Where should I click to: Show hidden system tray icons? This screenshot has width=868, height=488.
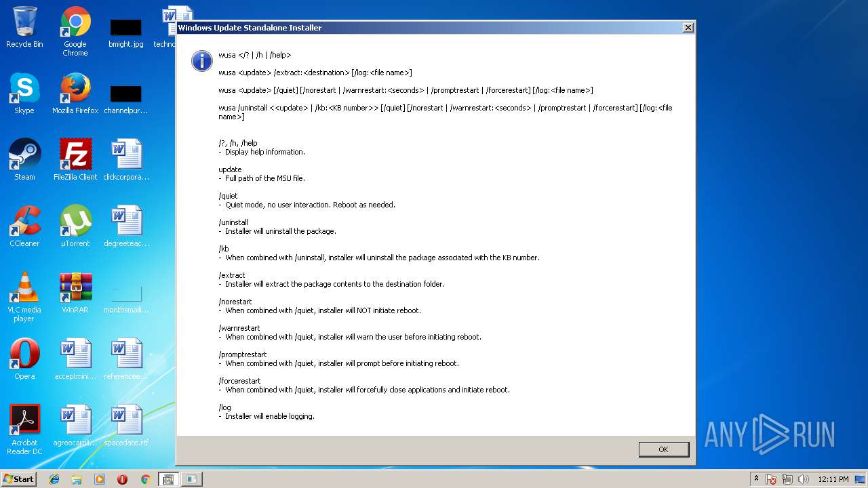pyautogui.click(x=756, y=479)
